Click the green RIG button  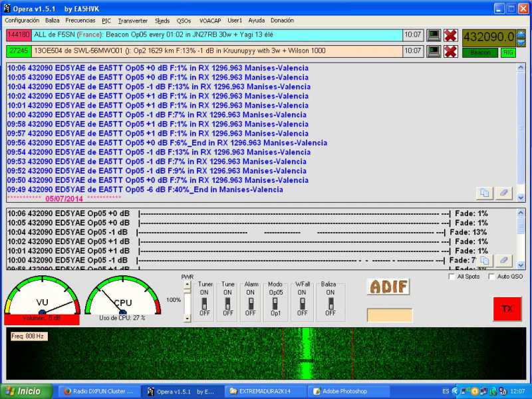[x=508, y=53]
